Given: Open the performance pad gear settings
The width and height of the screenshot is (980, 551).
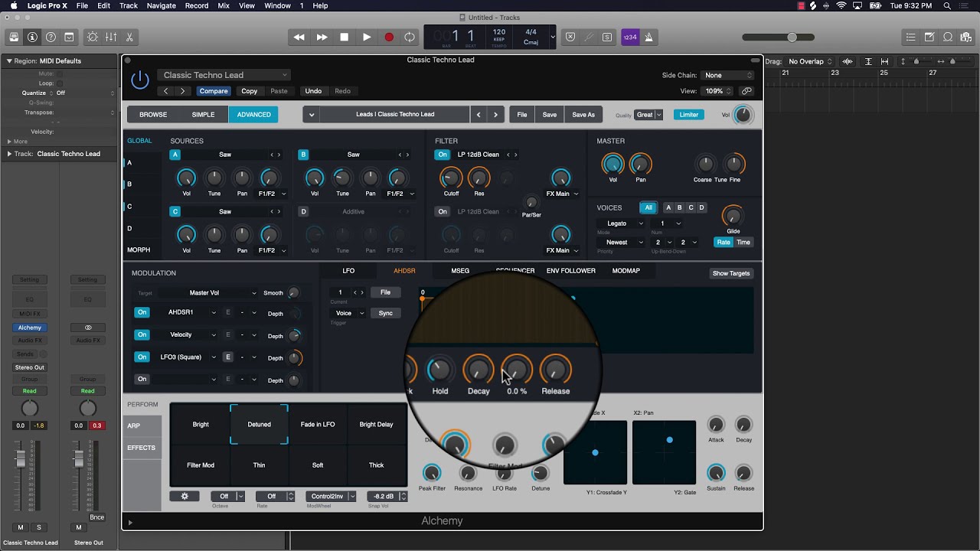Looking at the screenshot, I should pos(185,496).
